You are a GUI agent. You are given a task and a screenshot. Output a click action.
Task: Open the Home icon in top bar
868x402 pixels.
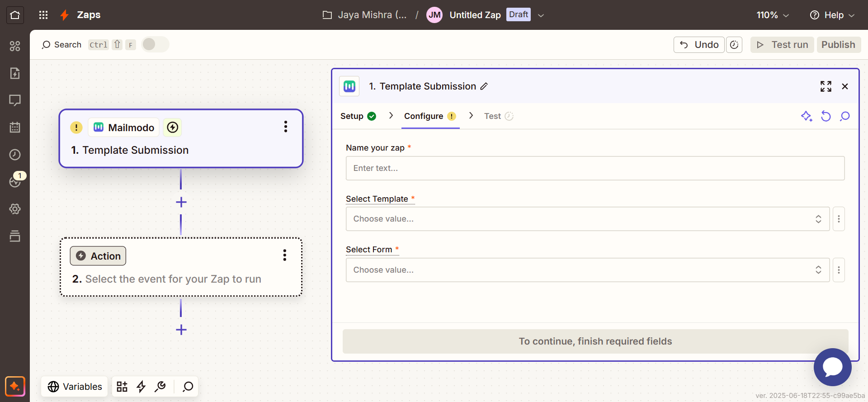[15, 15]
